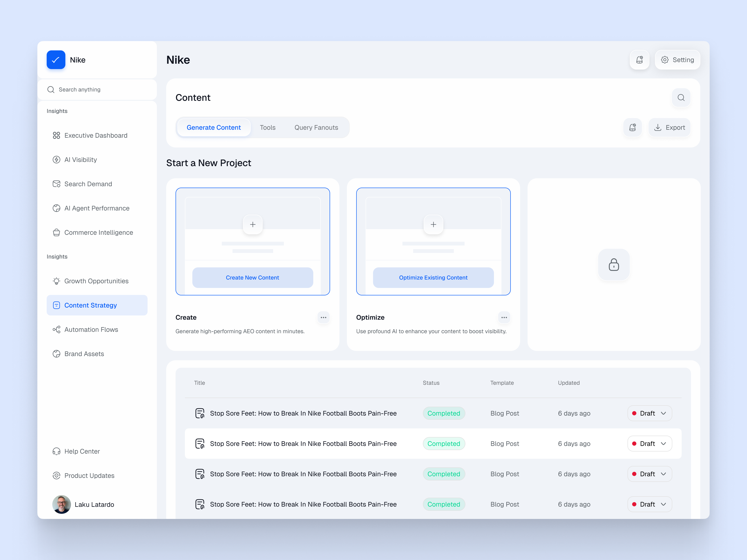The height and width of the screenshot is (560, 747).
Task: Click the document icon in second table row
Action: (x=200, y=444)
